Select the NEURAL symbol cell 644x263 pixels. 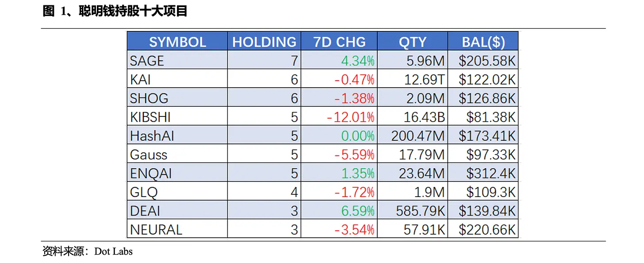pyautogui.click(x=177, y=229)
